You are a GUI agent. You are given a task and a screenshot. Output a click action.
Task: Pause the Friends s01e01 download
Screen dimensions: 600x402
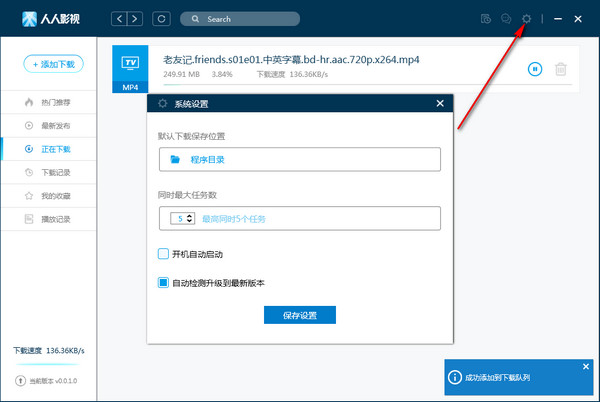click(535, 69)
